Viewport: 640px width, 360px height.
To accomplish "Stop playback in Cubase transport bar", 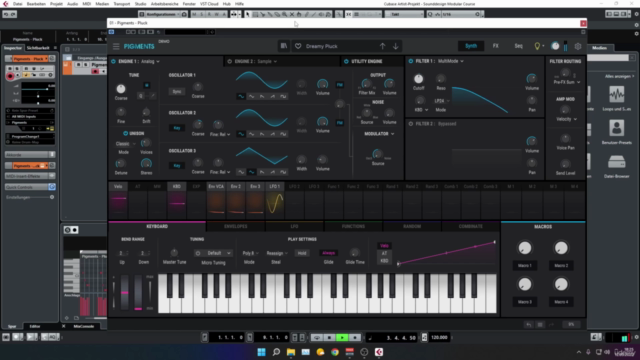I will 329,338.
